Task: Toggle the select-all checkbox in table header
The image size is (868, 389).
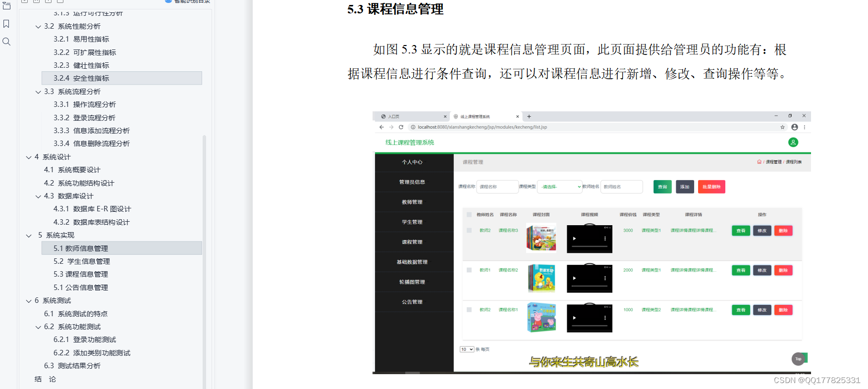Action: (x=469, y=215)
